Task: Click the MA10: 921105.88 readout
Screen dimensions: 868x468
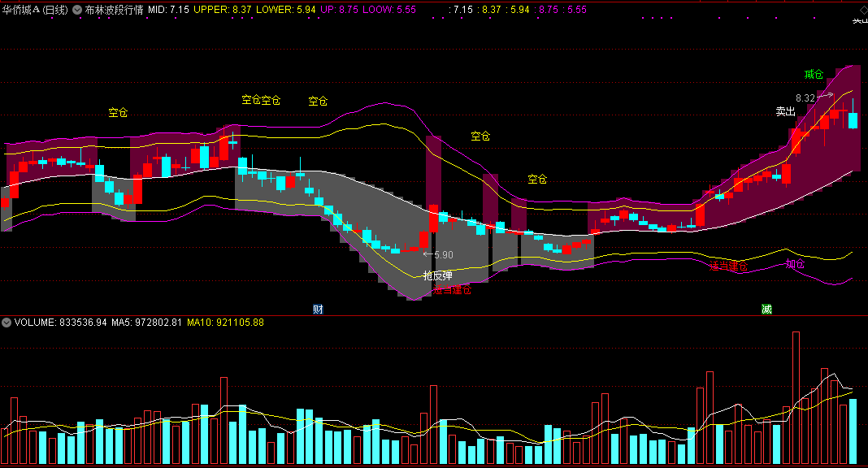Action: [225, 323]
